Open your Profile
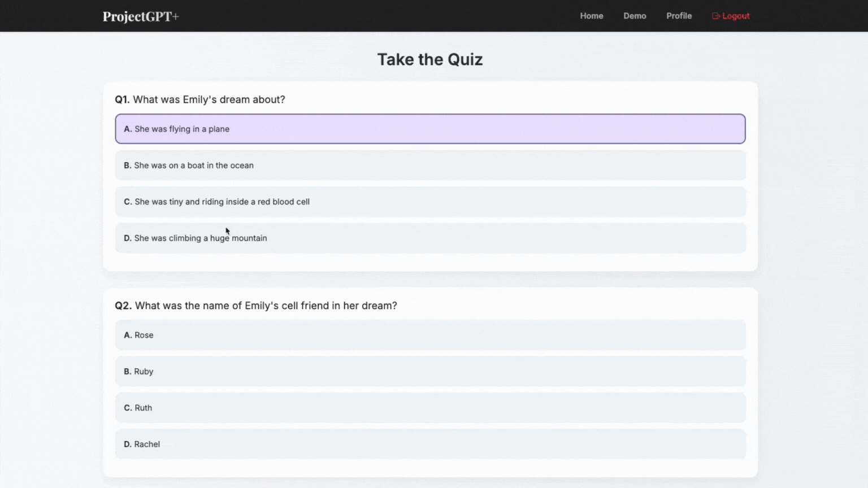Viewport: 868px width, 488px height. tap(679, 16)
